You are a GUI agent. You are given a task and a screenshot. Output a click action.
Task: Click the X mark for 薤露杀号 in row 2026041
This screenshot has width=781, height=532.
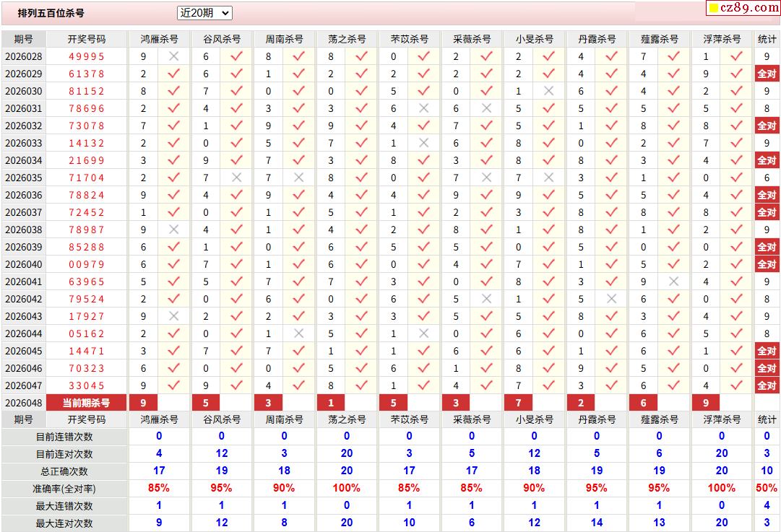click(673, 282)
